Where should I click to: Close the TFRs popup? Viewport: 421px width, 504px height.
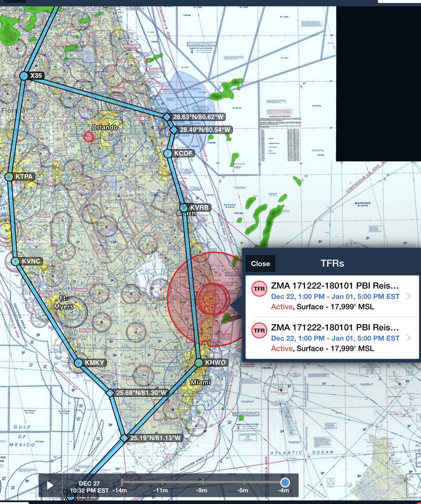click(260, 263)
